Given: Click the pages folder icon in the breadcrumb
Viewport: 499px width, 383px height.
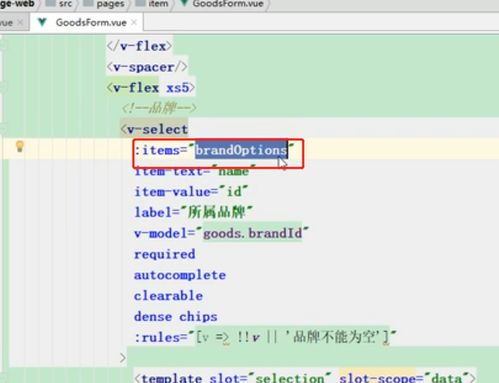Looking at the screenshot, I should pyautogui.click(x=88, y=3).
